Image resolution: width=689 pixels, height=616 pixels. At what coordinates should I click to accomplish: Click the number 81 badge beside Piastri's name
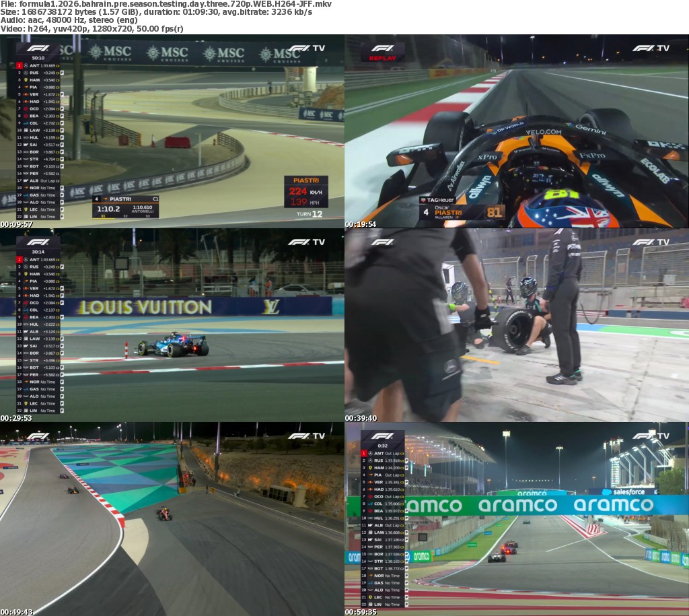[495, 213]
